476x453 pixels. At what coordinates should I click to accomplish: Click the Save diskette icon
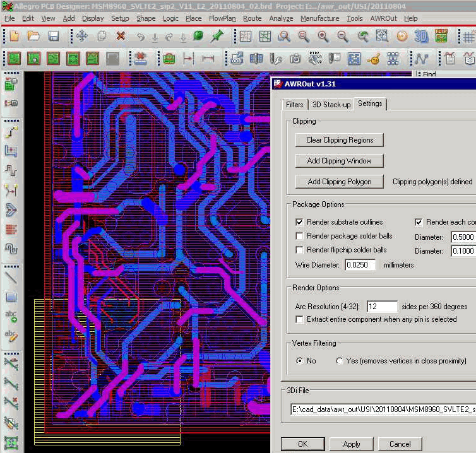point(54,36)
